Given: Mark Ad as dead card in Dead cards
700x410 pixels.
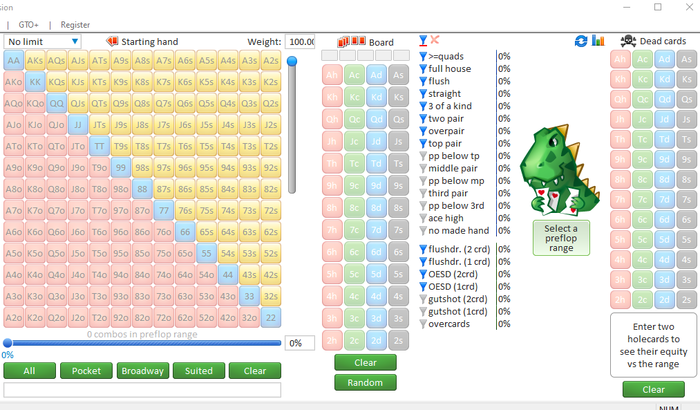Looking at the screenshot, I should click(664, 59).
